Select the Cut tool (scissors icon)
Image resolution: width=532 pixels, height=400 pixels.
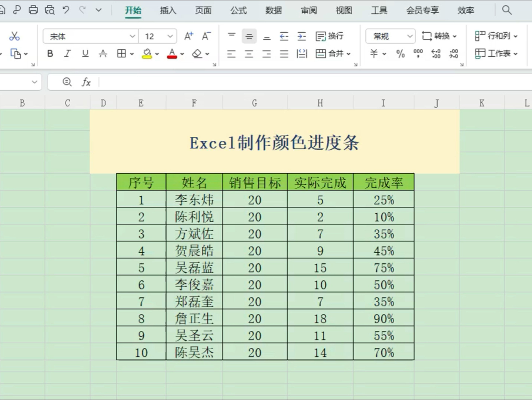(14, 36)
